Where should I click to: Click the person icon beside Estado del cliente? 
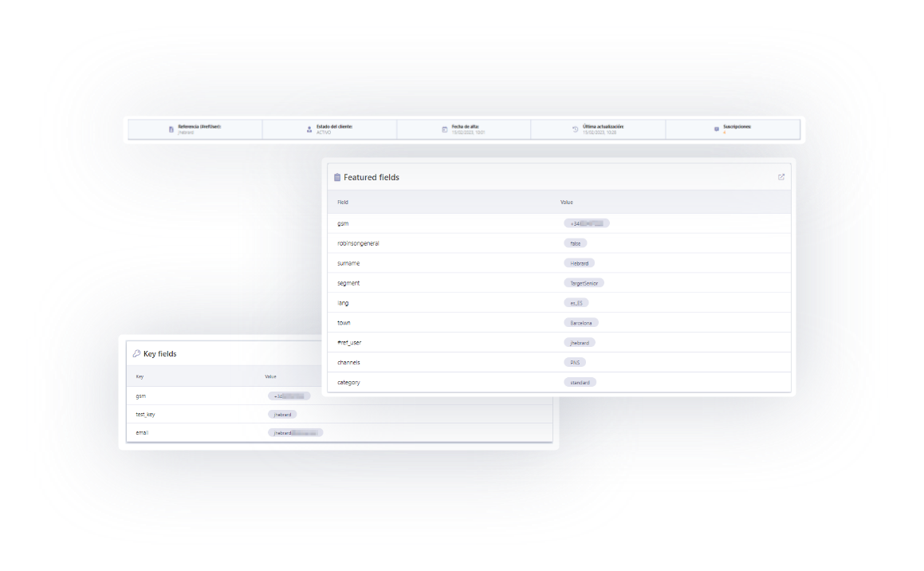(309, 128)
